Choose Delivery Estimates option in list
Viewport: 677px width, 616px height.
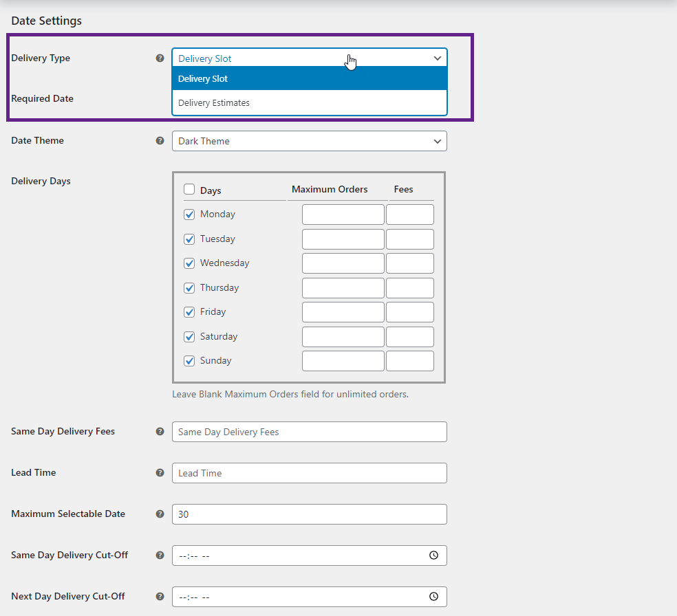point(309,102)
